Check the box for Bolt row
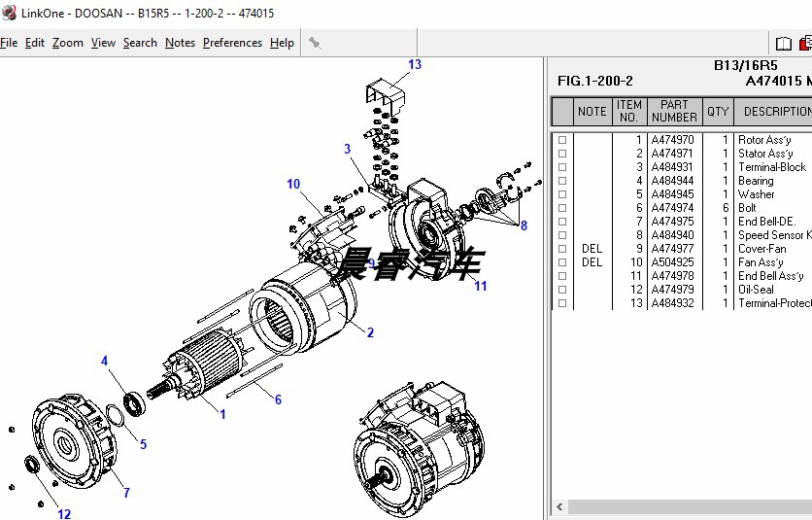 [x=562, y=208]
